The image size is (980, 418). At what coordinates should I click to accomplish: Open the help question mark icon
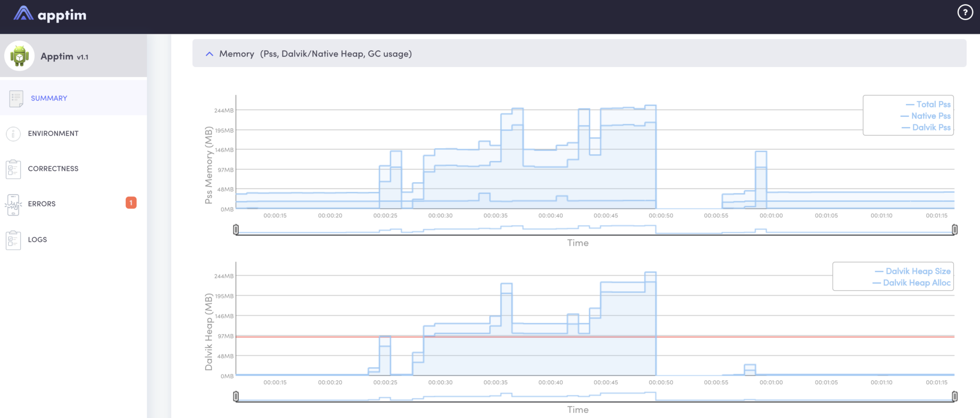click(x=965, y=12)
